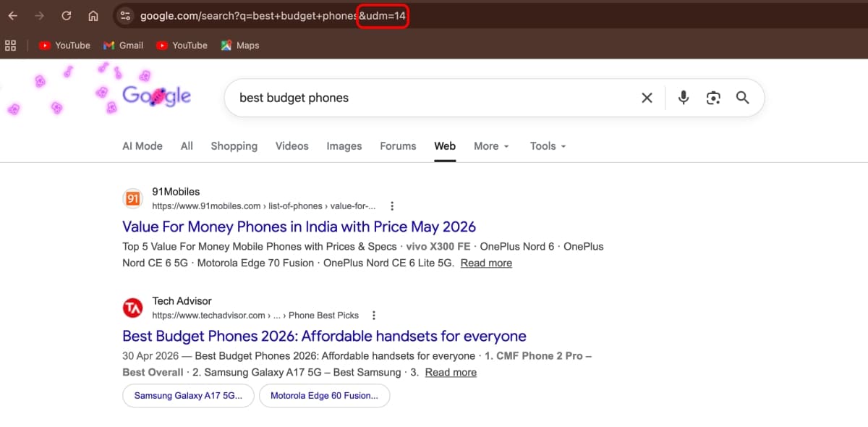Open Google Lens image search icon
The width and height of the screenshot is (868, 427).
tap(713, 98)
